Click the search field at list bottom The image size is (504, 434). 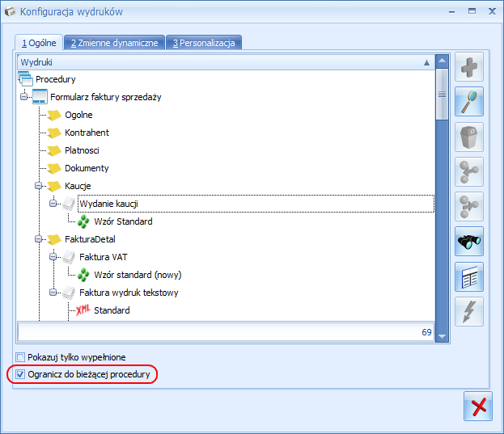point(227,332)
